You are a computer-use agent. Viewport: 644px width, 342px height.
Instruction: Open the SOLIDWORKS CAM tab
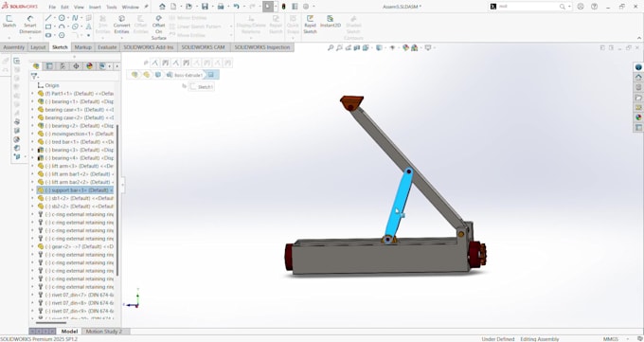pos(204,47)
